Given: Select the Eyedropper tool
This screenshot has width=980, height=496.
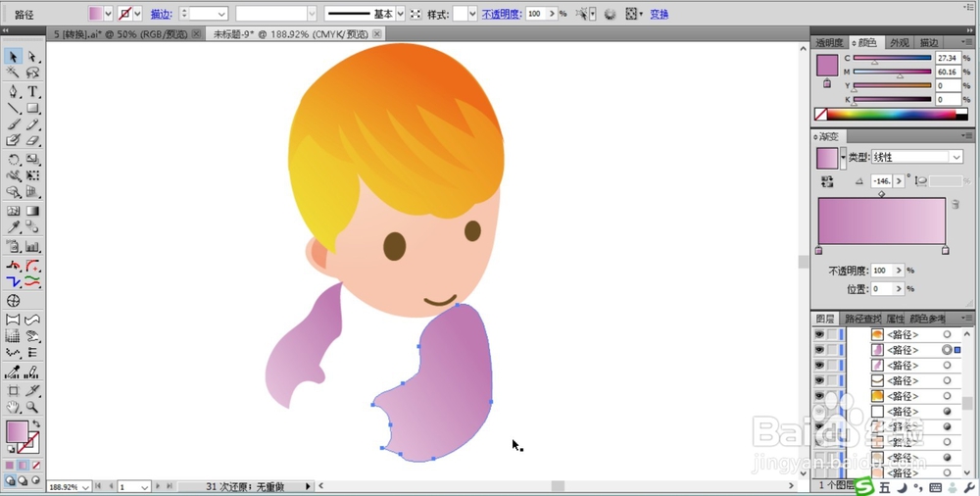Looking at the screenshot, I should pos(13,227).
